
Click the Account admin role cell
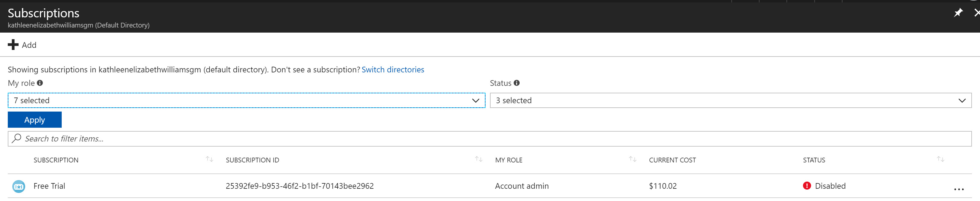521,186
